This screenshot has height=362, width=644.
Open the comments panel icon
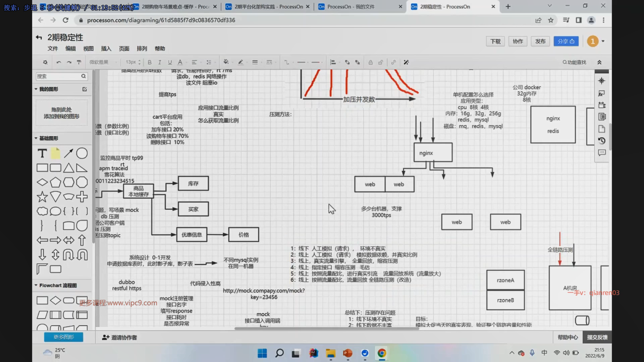[x=601, y=153]
